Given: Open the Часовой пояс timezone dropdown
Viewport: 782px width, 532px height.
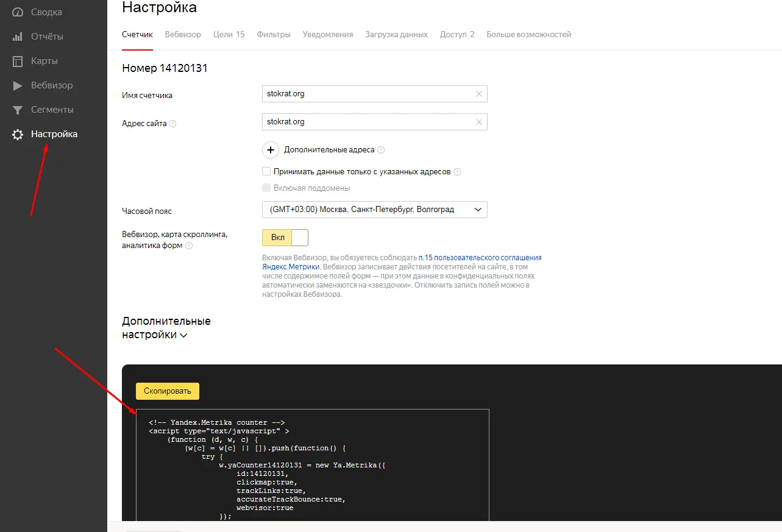Looking at the screenshot, I should click(375, 210).
